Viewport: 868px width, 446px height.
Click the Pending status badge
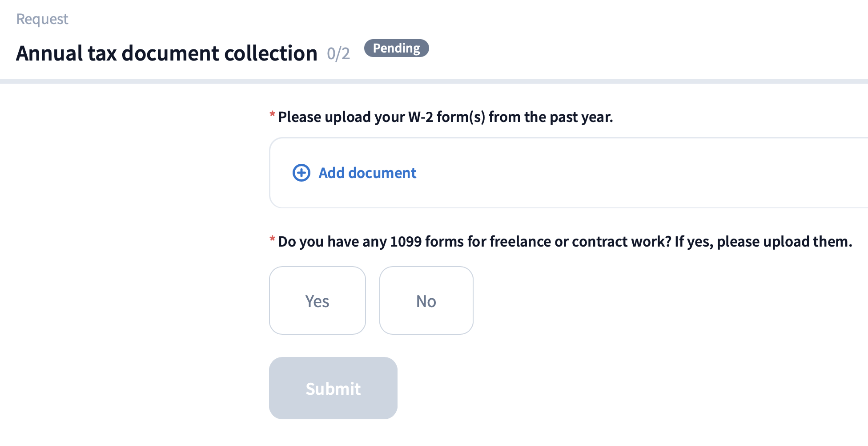click(x=396, y=48)
